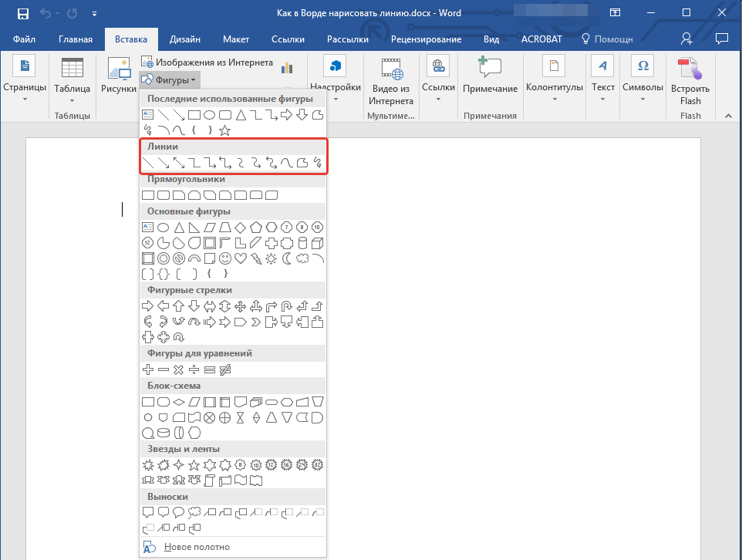The width and height of the screenshot is (742, 560).
Task: Select the cube shape in Основные фигуры
Action: (x=317, y=243)
